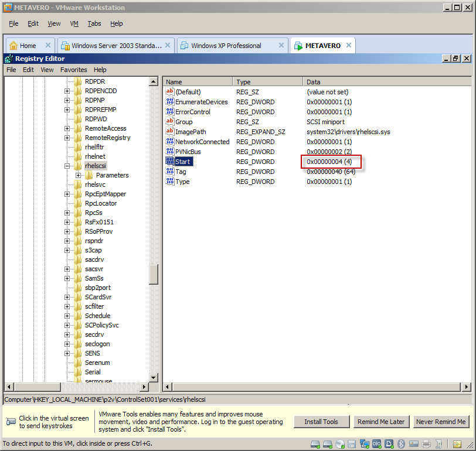Collapse the rhelscsi registry key
Screen dimensions: 476x451
tap(67, 166)
